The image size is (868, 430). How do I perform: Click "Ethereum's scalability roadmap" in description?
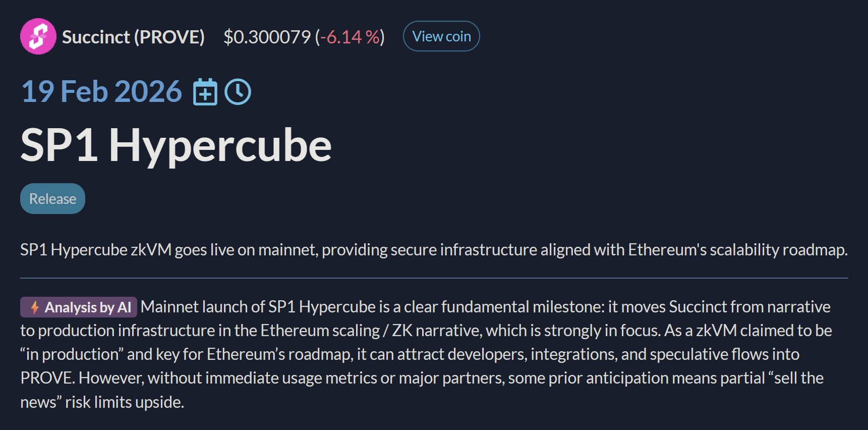coord(737,250)
